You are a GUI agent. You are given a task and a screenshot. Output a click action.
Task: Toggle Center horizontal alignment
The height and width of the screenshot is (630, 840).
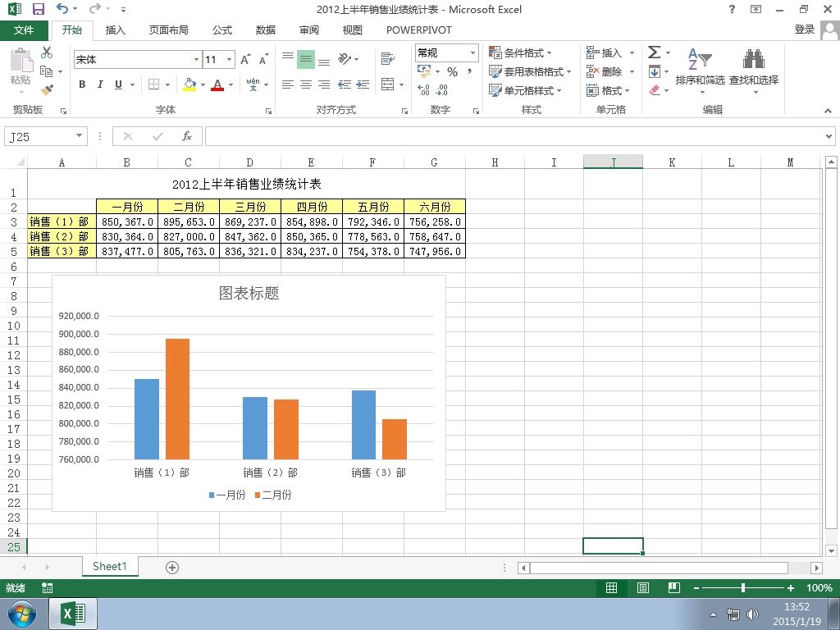(x=306, y=84)
